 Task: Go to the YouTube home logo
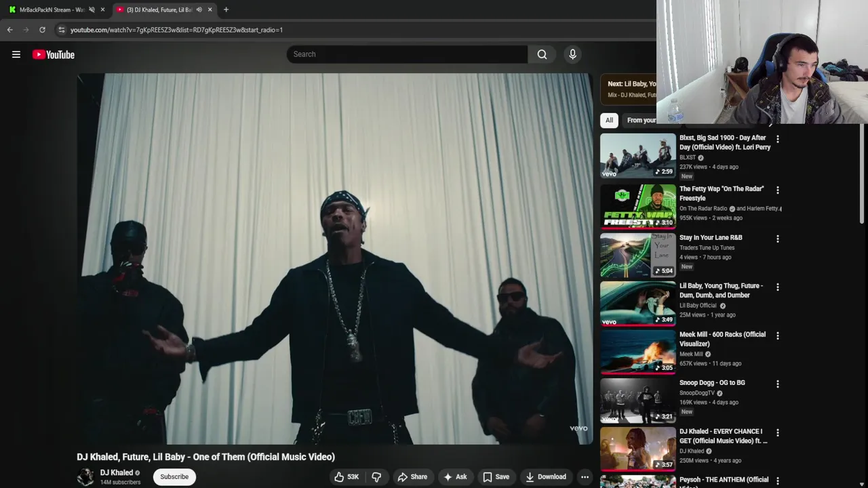click(x=54, y=54)
